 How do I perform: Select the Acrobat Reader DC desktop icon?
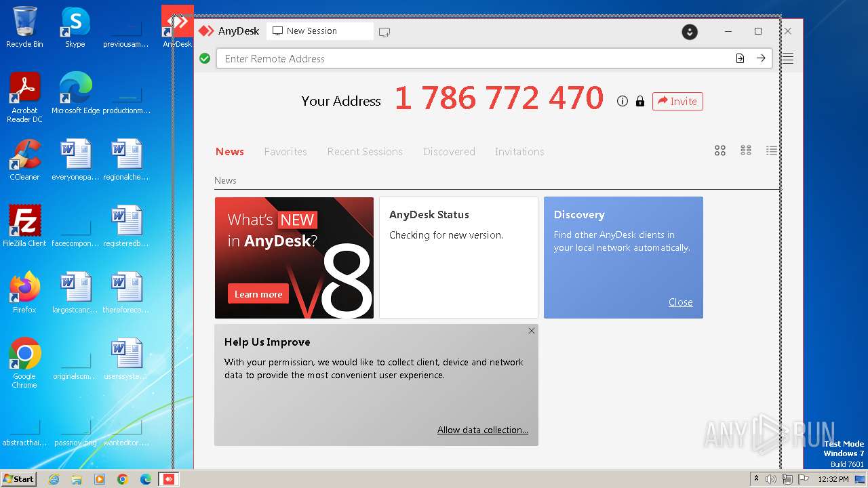coord(24,98)
